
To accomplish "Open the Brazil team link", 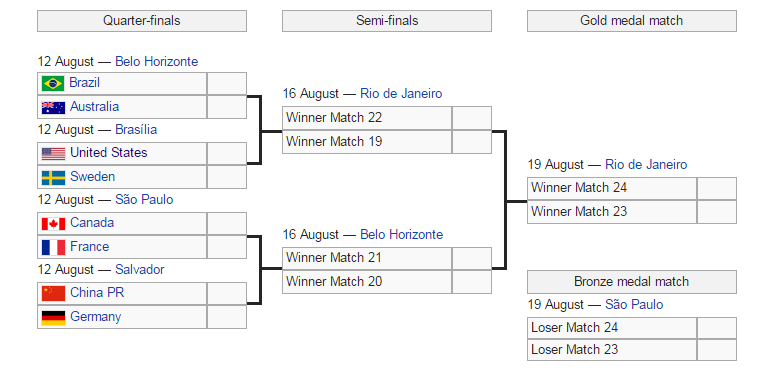I will [x=85, y=83].
